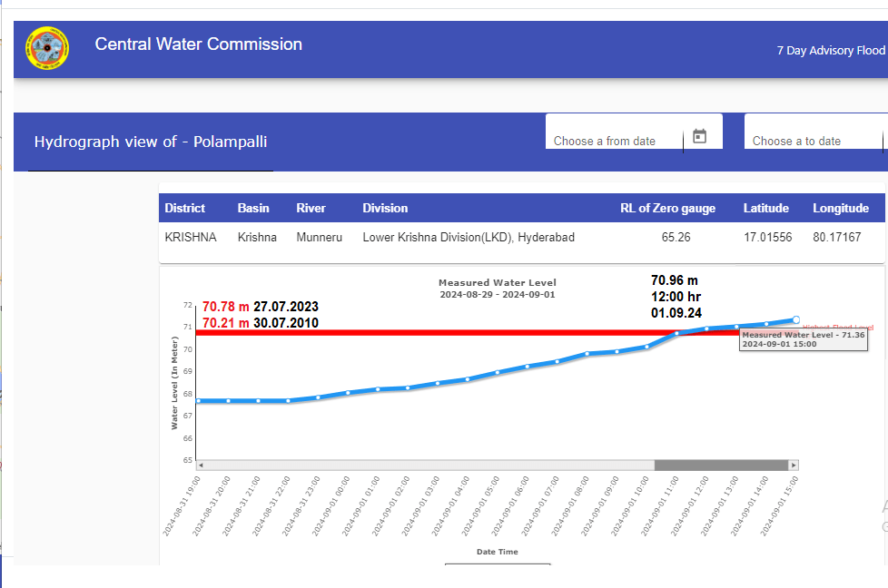The width and height of the screenshot is (888, 588).
Task: Click the River column header
Action: click(x=311, y=208)
